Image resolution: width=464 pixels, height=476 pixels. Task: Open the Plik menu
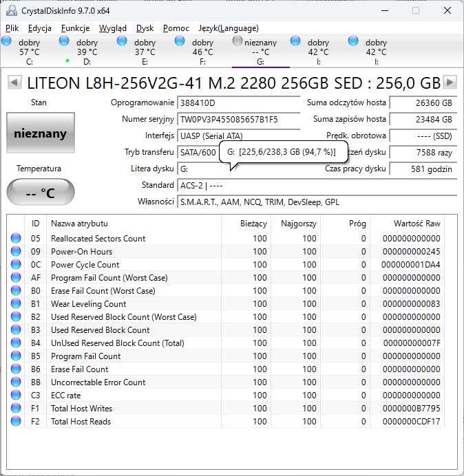[12, 28]
